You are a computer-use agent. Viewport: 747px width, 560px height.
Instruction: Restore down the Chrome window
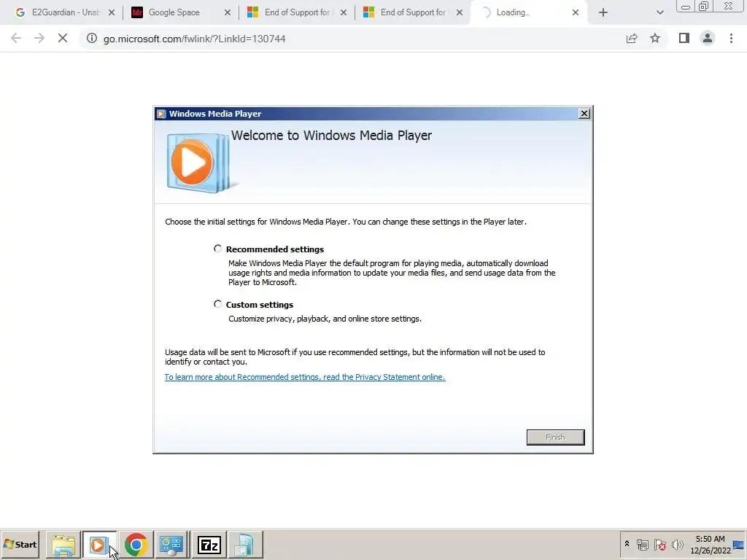(703, 6)
